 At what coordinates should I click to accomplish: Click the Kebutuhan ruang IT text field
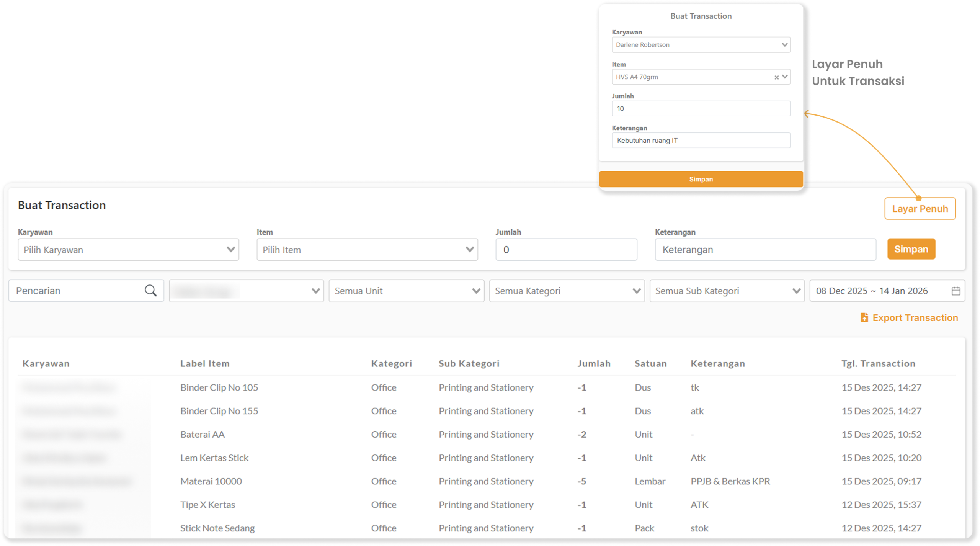(701, 141)
